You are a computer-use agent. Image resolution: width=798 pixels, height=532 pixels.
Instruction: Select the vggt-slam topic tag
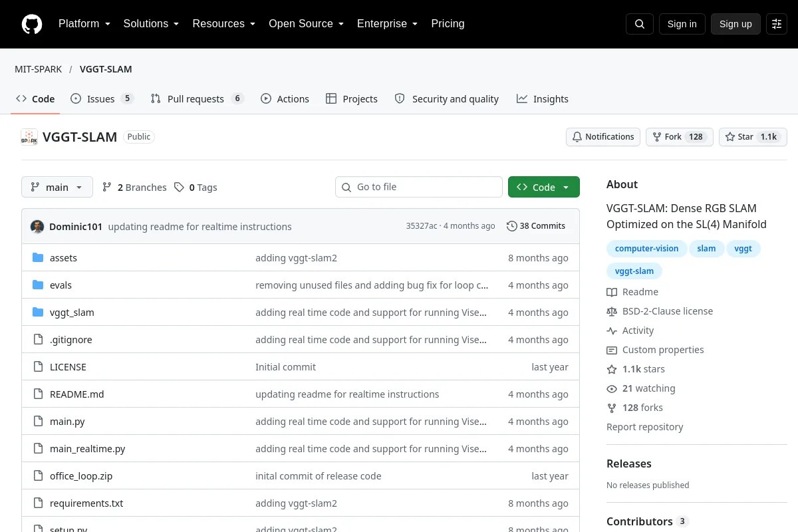coord(634,271)
